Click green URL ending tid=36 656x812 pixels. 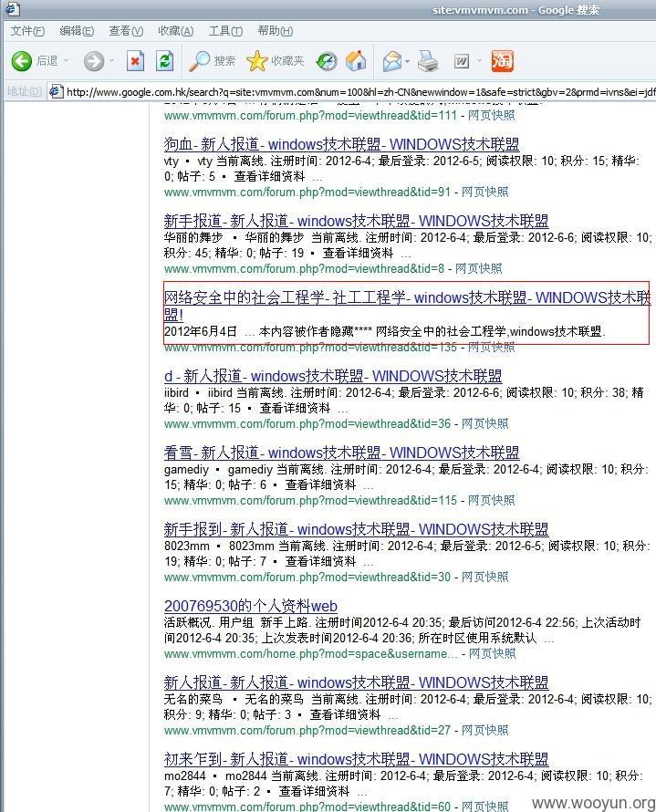click(x=307, y=424)
